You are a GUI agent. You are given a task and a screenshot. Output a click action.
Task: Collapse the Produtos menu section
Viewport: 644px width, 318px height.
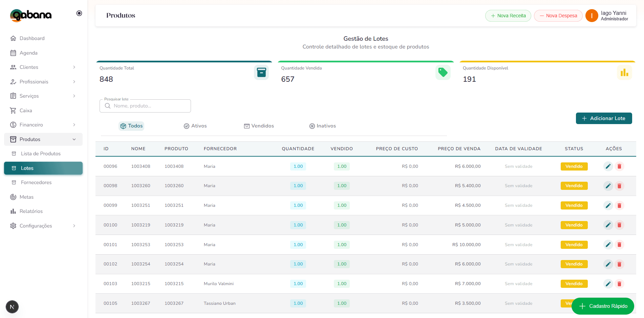click(74, 139)
